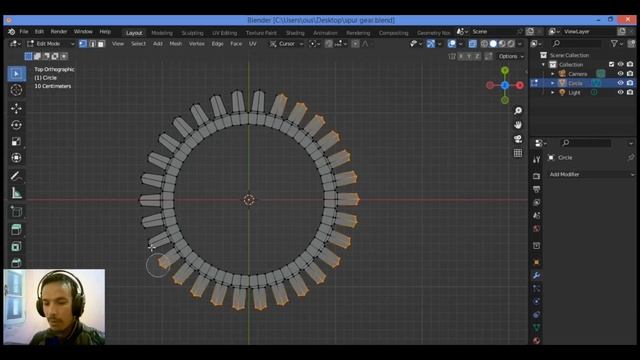640x360 pixels.
Task: Click the hand pan view gizmo
Action: coord(518,125)
